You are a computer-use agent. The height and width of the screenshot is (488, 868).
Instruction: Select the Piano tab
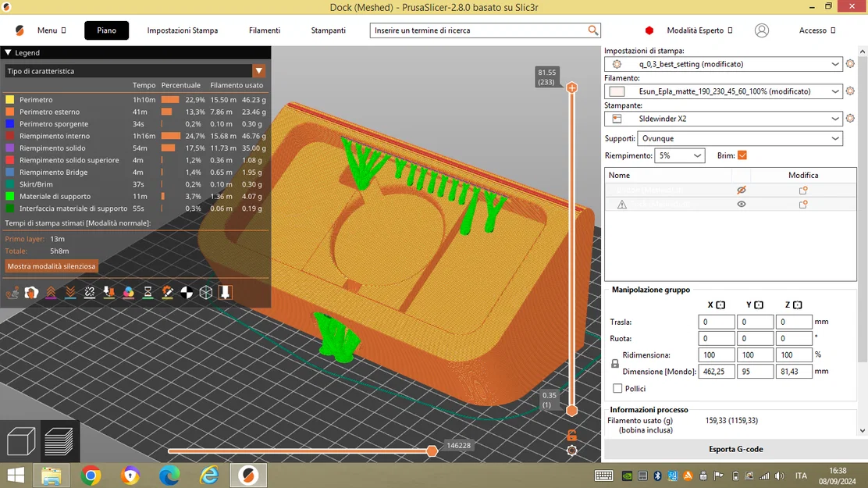pyautogui.click(x=106, y=30)
